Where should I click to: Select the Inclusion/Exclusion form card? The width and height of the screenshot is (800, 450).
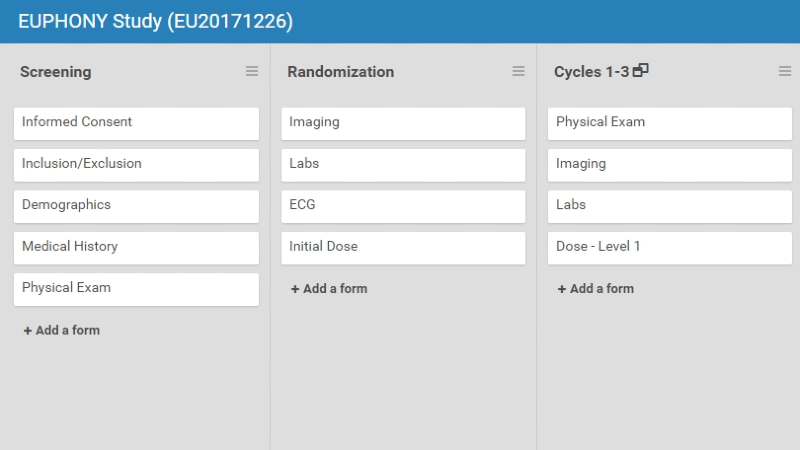point(136,164)
